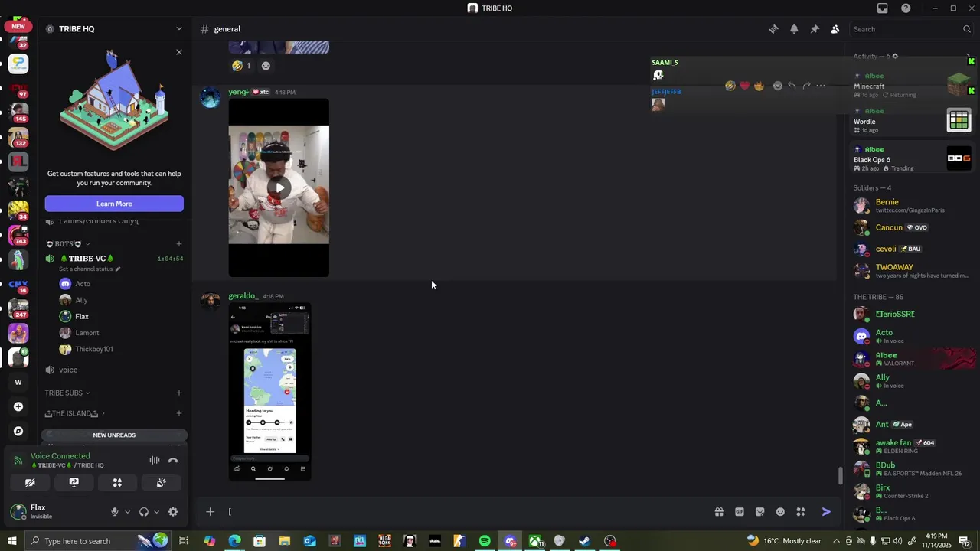Screen dimensions: 980x551
Task: Add heart reaction from hover toolbar
Action: [744, 86]
